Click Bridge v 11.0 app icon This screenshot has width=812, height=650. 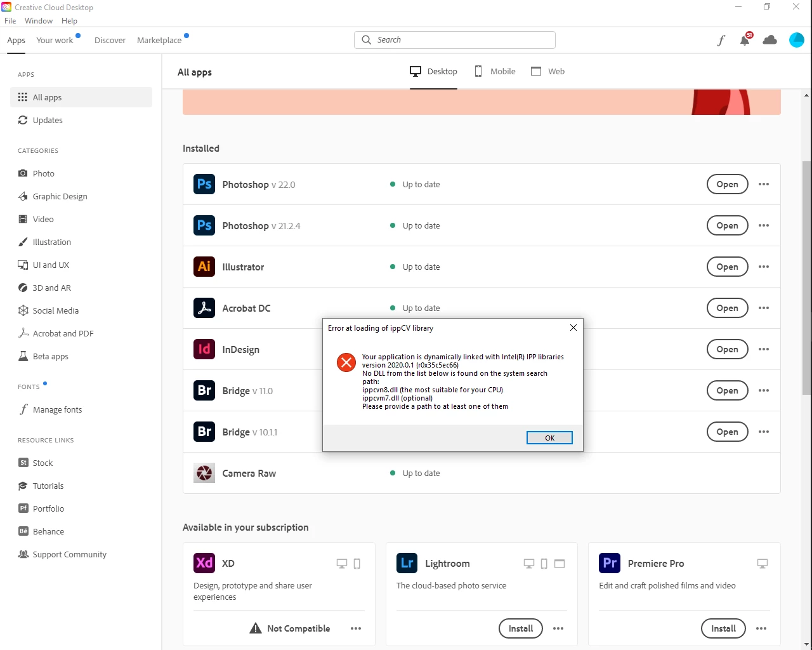tap(204, 390)
